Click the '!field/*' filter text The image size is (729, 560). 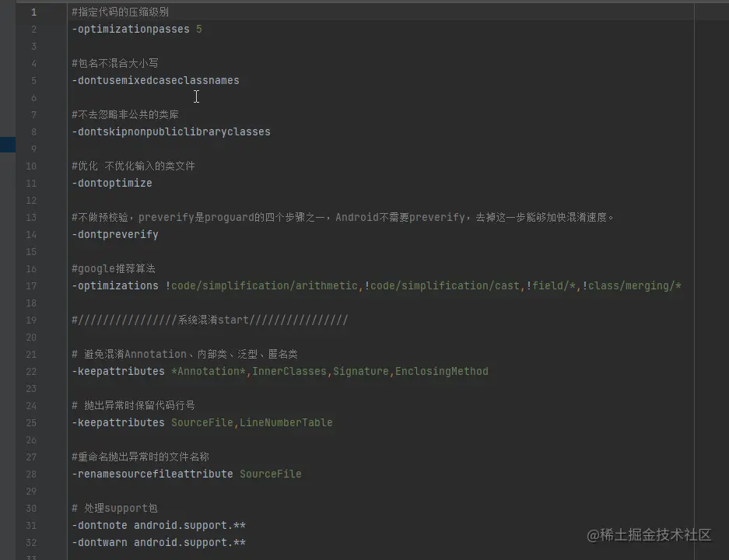[x=551, y=285]
